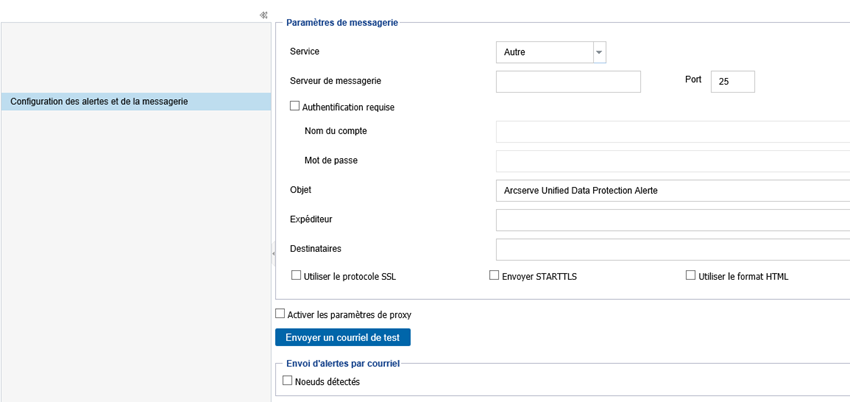850x402 pixels.
Task: Enable Utiliser le format HTML
Action: pos(691,275)
